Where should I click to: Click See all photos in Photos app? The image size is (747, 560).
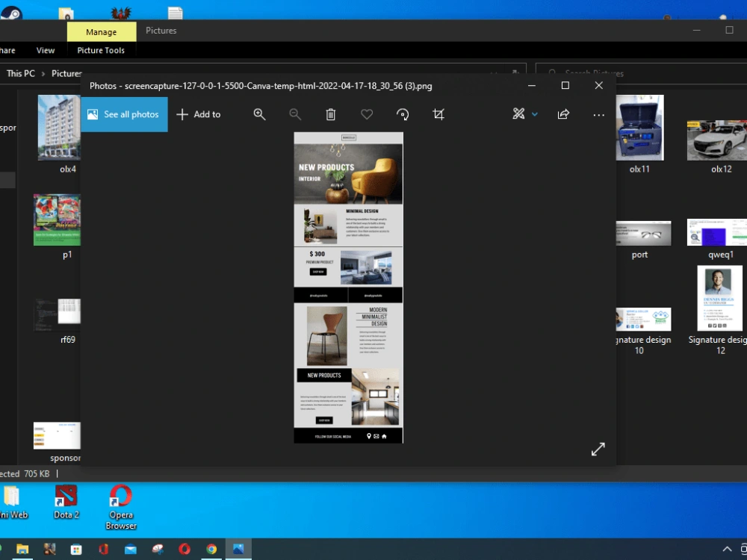(x=124, y=114)
